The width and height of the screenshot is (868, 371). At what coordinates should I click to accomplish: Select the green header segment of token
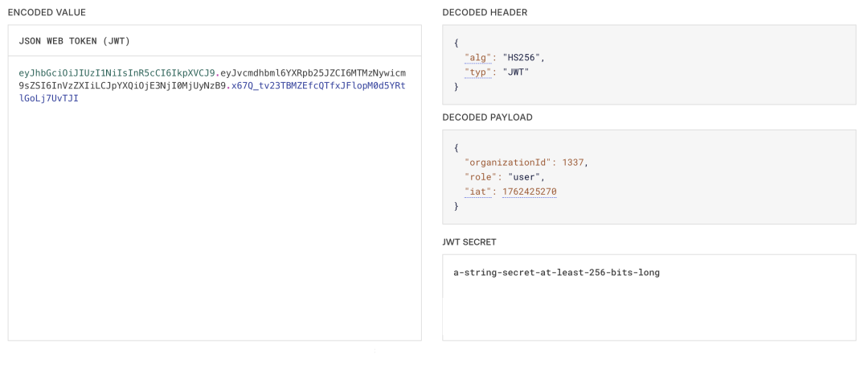[117, 73]
